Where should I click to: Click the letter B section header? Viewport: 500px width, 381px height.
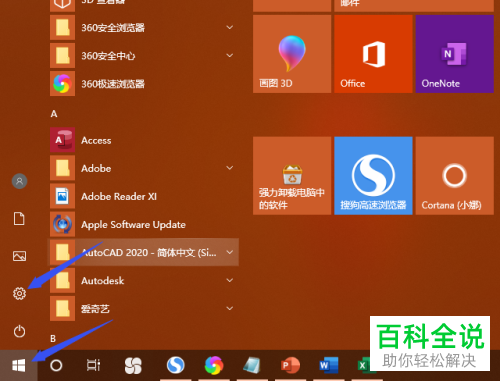[x=53, y=339]
